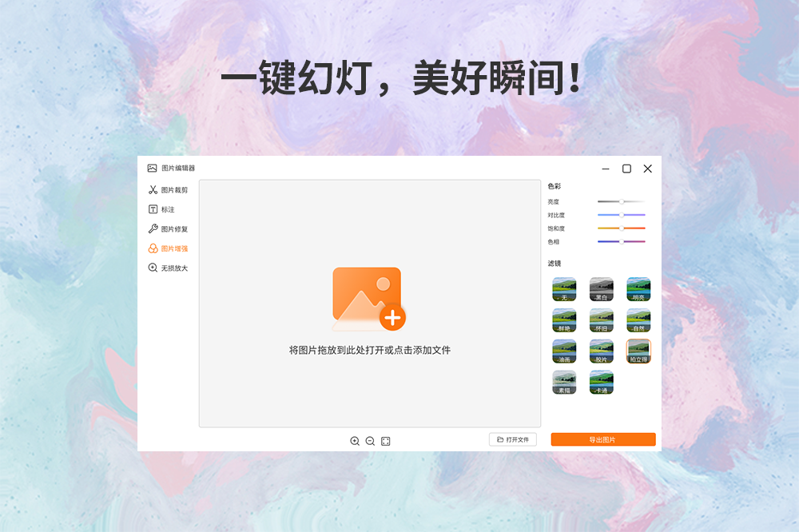Click the zoom-in magnifier icon
This screenshot has width=799, height=532.
(354, 439)
